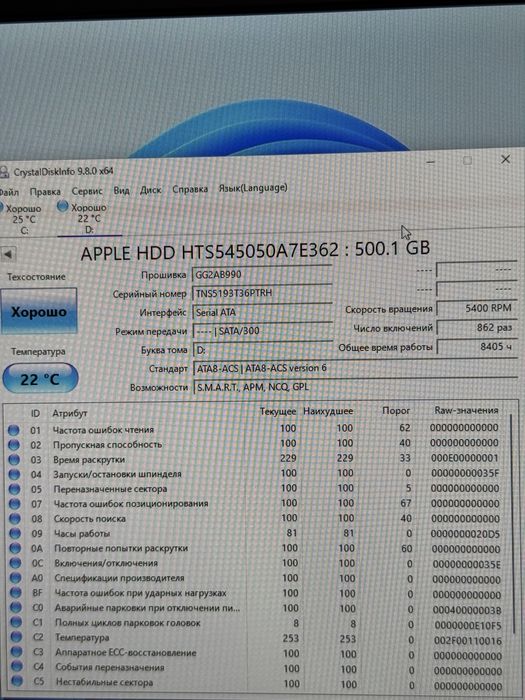This screenshot has height=700, width=525.
Task: Open the Язык(Language) menu
Action: pyautogui.click(x=253, y=188)
